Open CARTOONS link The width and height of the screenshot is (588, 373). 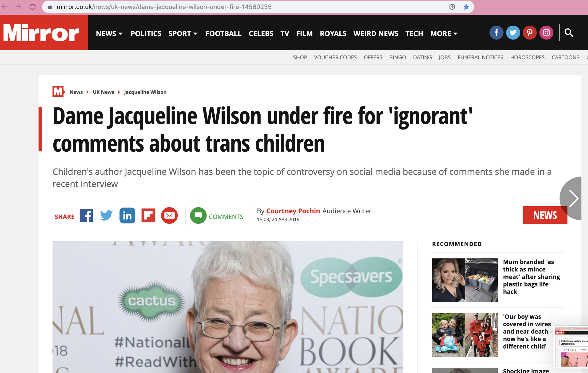pos(565,57)
